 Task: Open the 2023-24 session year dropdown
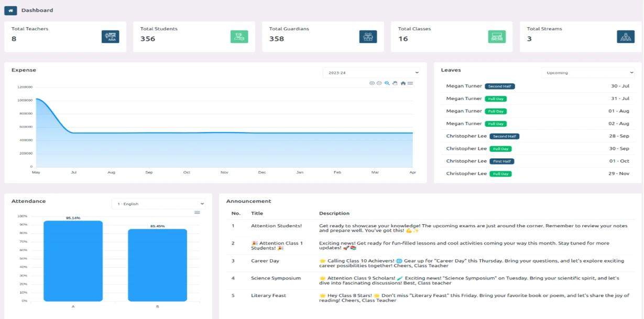(x=371, y=73)
